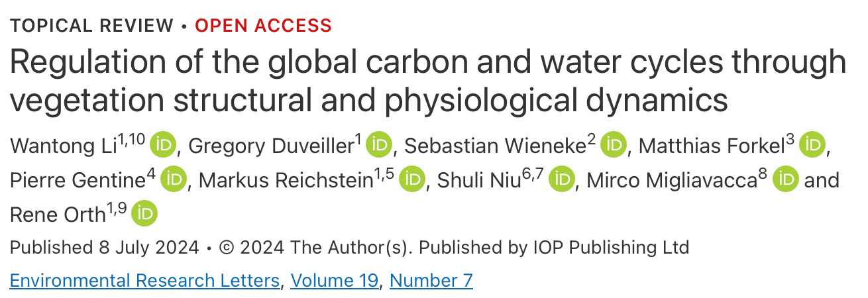Open Sebastian Wieneke's ORCID iD icon
868x298 pixels.
pos(613,145)
